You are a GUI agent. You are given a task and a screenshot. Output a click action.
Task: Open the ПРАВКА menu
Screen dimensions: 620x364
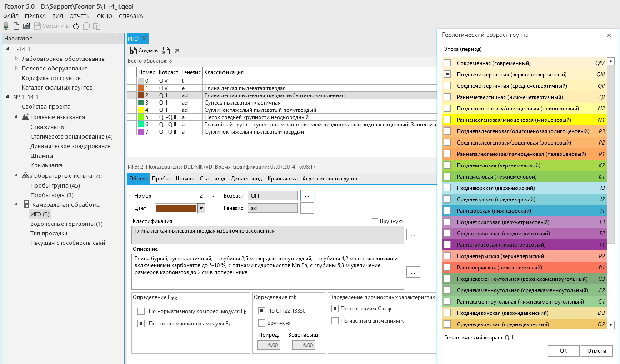pyautogui.click(x=35, y=16)
